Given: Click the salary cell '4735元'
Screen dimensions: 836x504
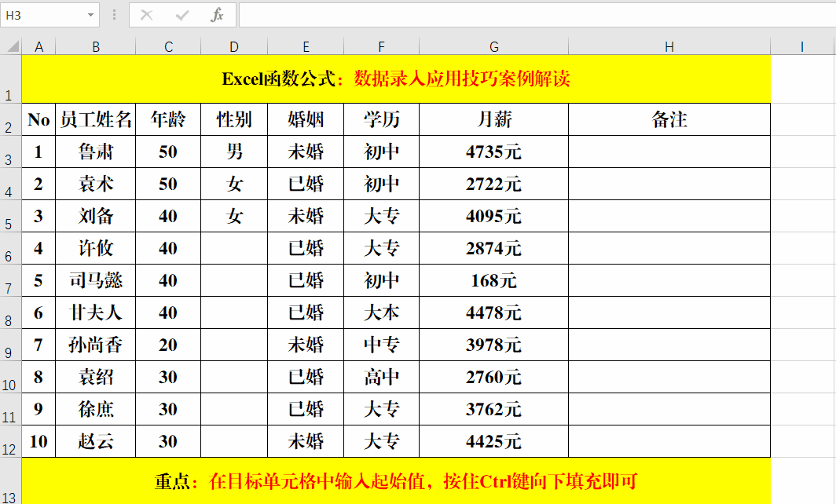Looking at the screenshot, I should (494, 152).
